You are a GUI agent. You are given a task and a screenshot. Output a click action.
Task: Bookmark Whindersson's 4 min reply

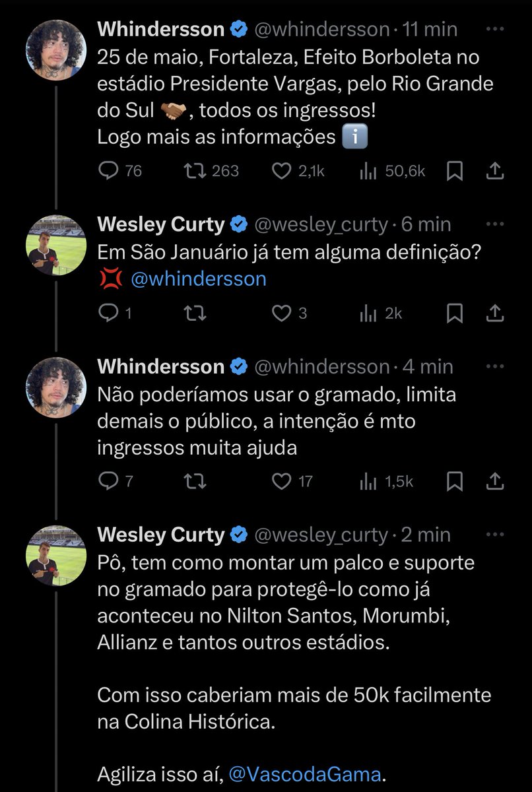click(455, 482)
